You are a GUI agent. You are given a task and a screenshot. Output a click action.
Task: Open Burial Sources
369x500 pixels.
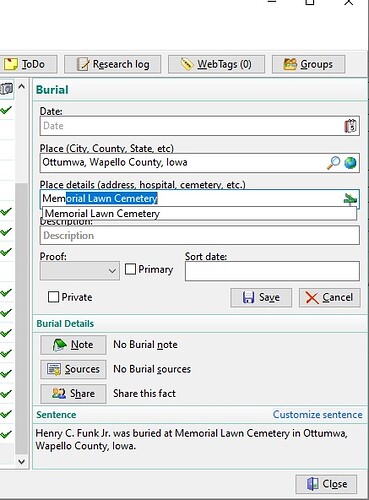73,369
